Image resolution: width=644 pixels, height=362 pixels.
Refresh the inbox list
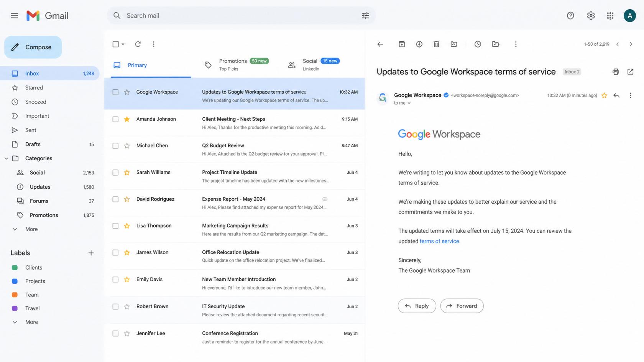point(138,44)
